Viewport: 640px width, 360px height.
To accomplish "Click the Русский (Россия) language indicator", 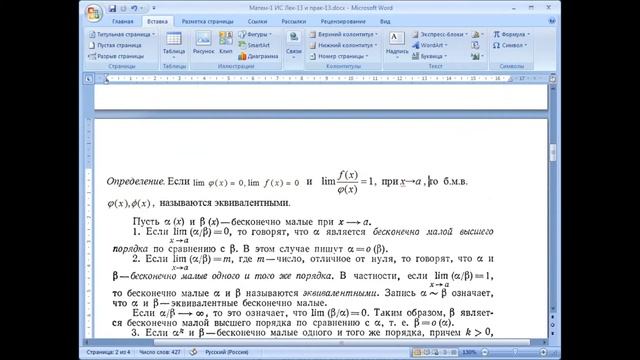I will point(227,352).
